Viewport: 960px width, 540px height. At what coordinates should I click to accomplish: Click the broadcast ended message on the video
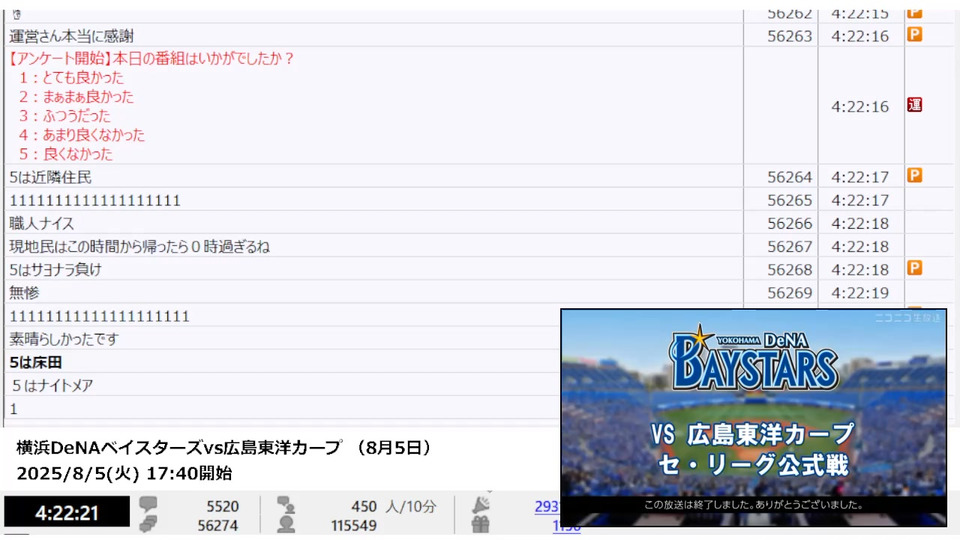754,505
